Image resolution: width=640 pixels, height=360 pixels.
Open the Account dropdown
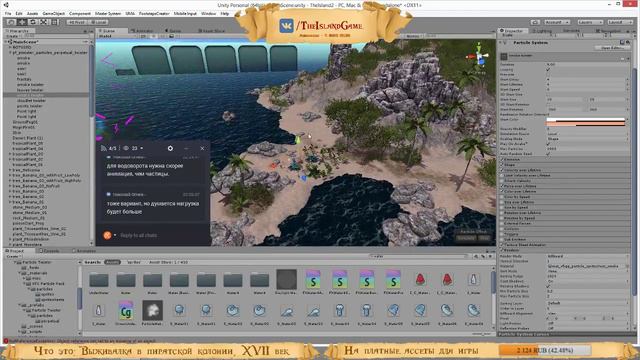point(556,22)
